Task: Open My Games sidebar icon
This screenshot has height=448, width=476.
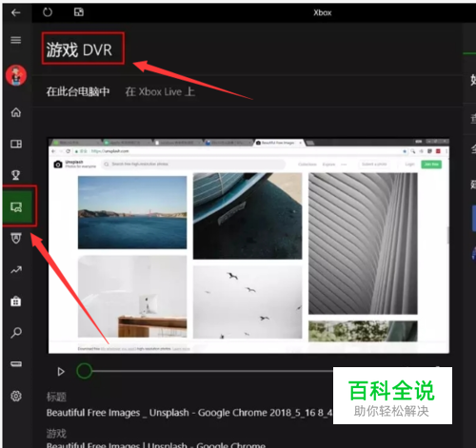Action: point(16,144)
